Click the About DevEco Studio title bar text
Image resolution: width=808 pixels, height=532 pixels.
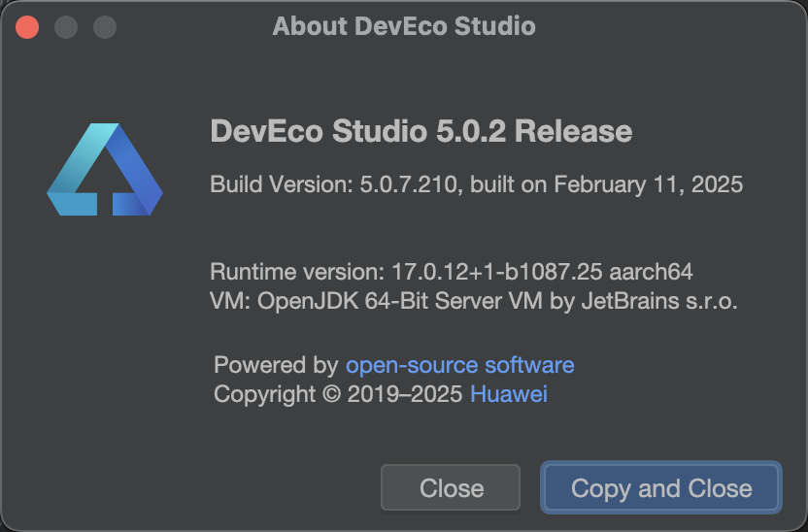click(404, 26)
